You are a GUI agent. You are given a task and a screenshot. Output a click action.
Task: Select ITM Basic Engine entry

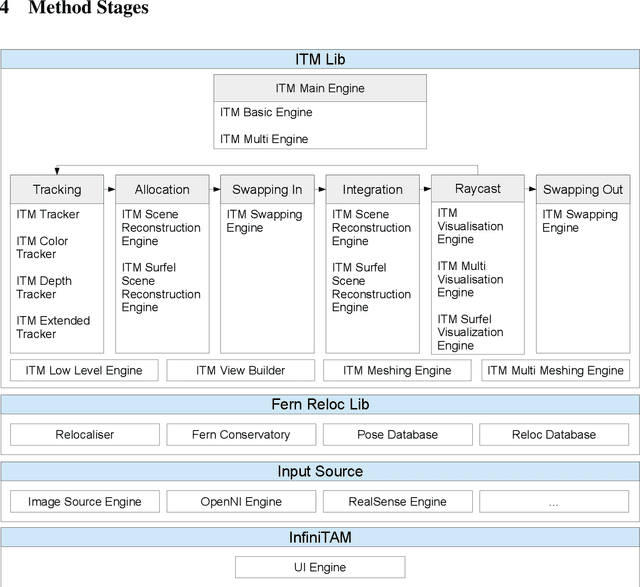266,113
